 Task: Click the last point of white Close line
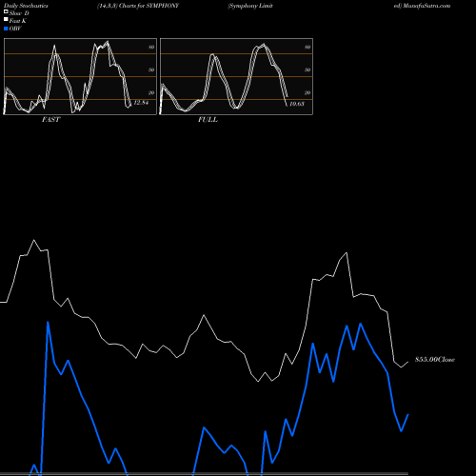408,362
